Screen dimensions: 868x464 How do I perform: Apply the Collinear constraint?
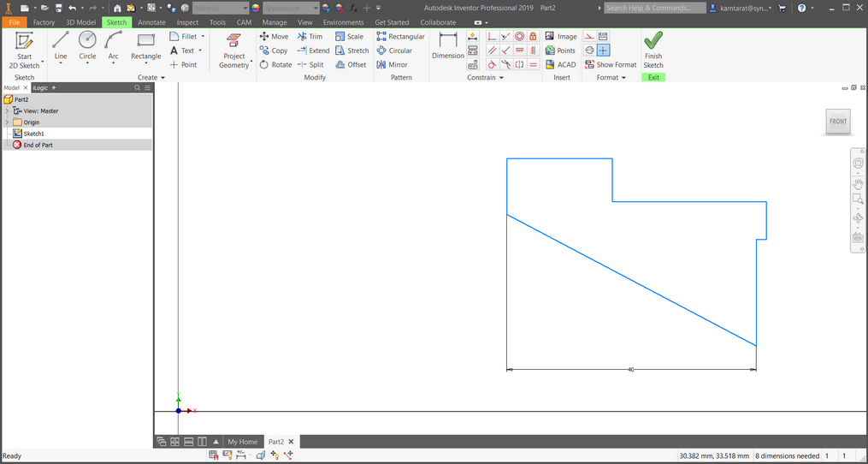coord(505,36)
